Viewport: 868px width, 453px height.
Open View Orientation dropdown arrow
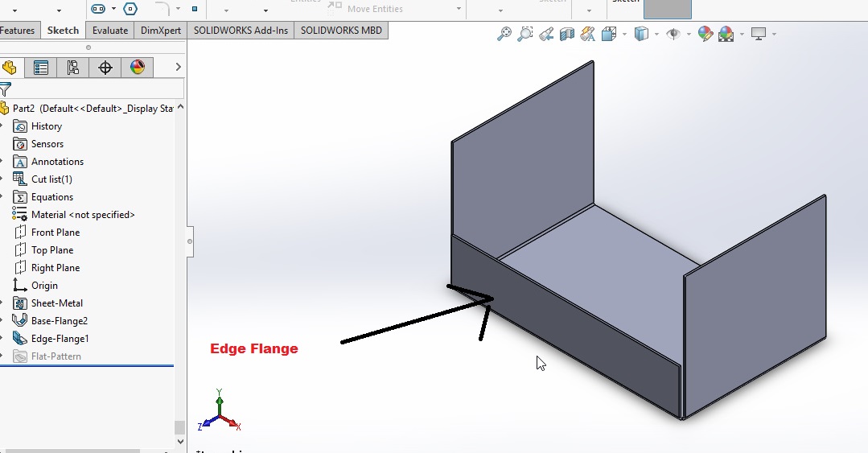[x=624, y=35]
